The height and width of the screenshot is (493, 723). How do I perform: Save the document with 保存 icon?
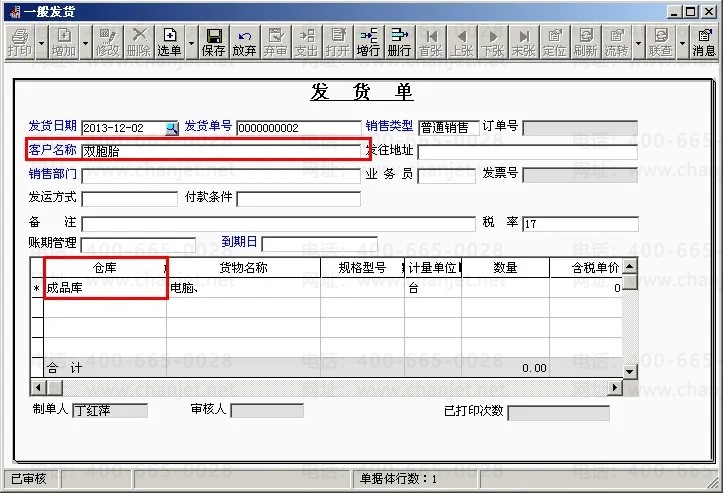tap(213, 42)
